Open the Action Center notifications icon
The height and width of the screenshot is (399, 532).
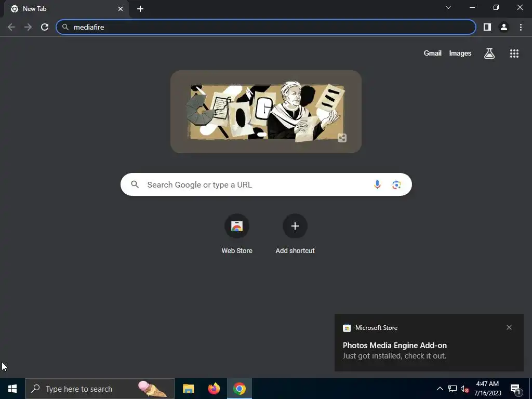coord(515,389)
